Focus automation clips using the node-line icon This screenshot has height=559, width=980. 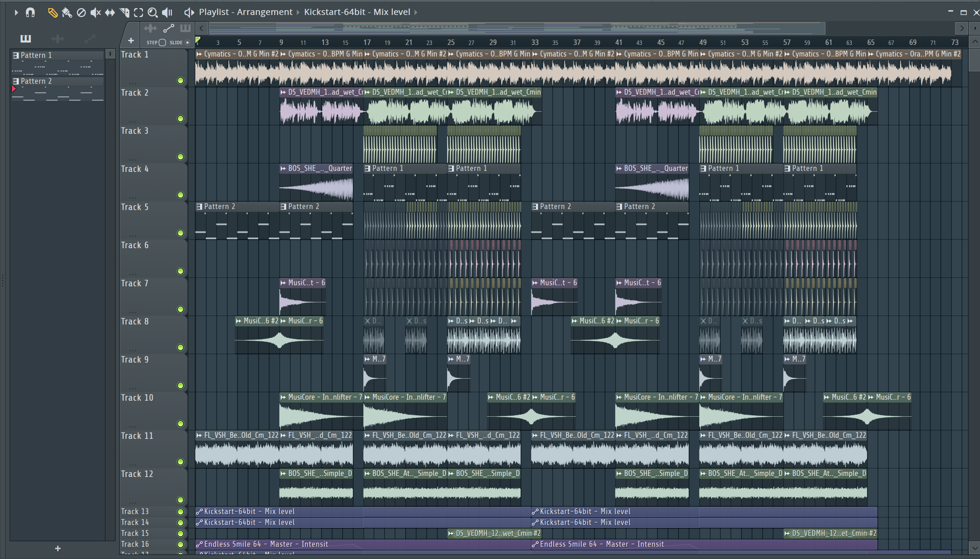pos(169,28)
